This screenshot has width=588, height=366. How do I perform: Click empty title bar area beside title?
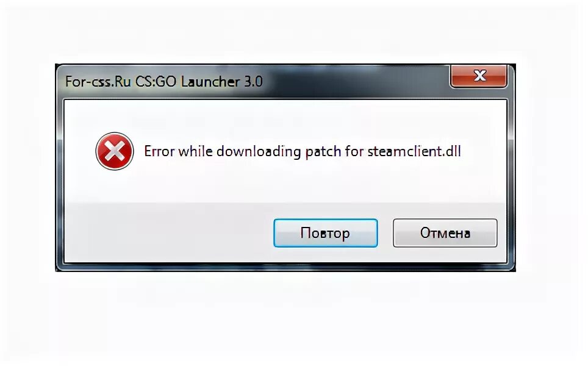(356, 81)
